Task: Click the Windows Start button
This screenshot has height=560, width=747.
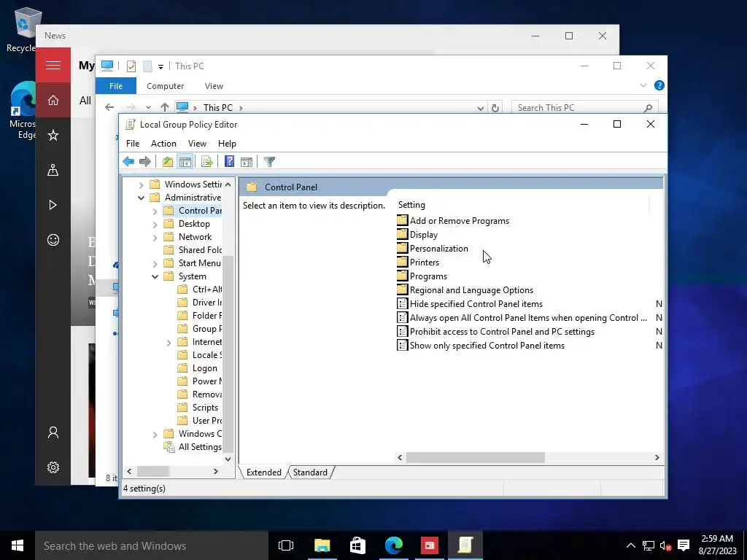Action: point(18,545)
